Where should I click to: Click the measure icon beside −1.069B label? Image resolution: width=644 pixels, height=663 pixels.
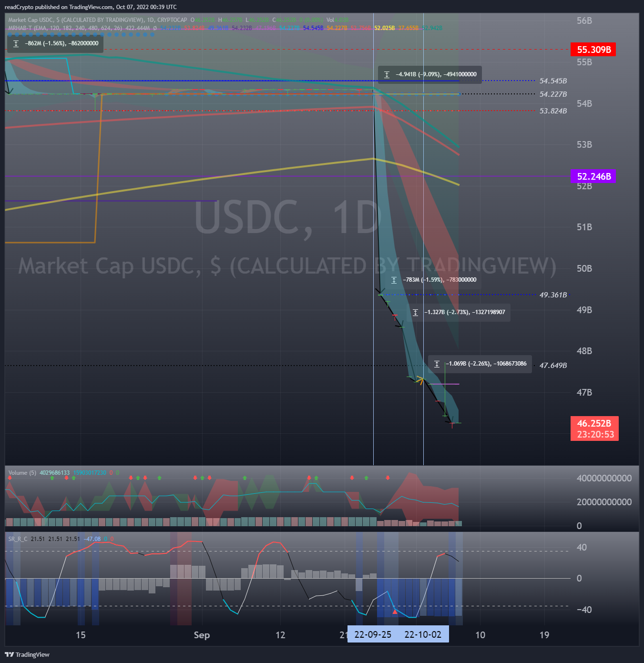[x=437, y=364]
